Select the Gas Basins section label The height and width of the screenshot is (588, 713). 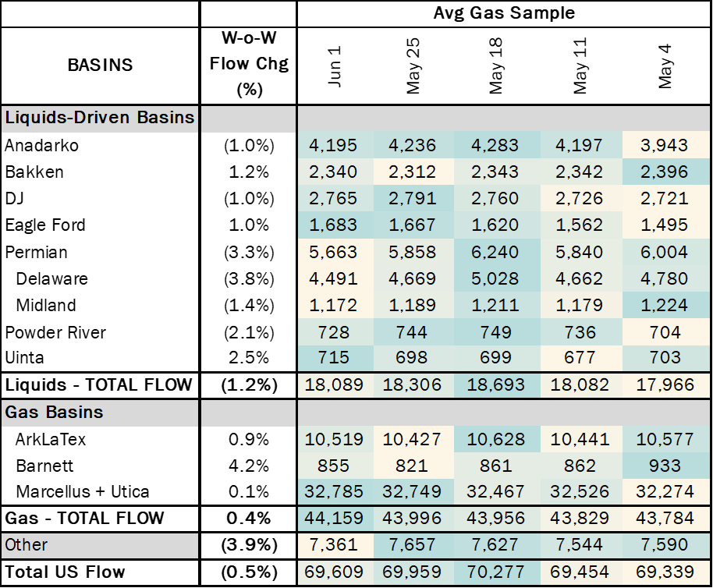[x=54, y=412]
